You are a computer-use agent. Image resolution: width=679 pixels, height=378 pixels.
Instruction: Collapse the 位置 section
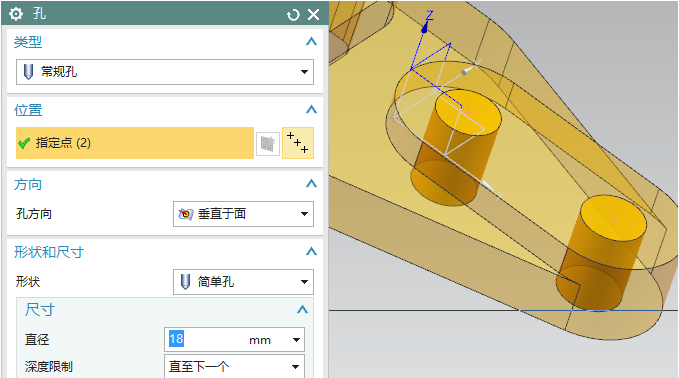pos(311,109)
